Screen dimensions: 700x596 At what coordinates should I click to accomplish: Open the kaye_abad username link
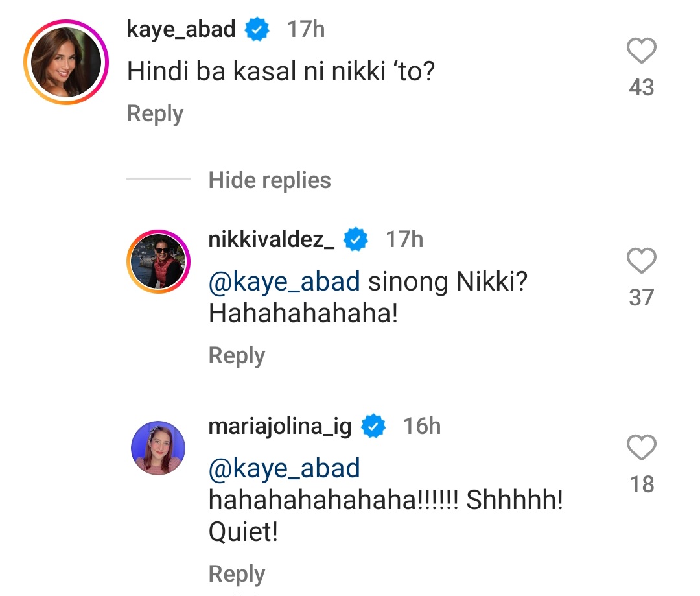click(181, 30)
